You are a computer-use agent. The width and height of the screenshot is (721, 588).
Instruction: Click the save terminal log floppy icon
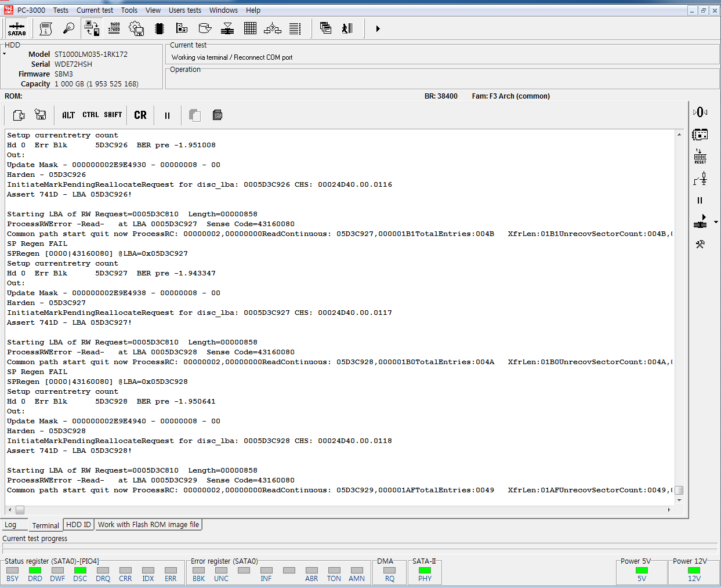tap(41, 115)
